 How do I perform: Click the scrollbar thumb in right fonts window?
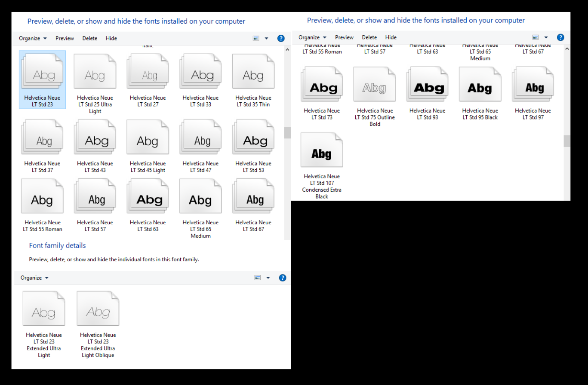pyautogui.click(x=567, y=141)
